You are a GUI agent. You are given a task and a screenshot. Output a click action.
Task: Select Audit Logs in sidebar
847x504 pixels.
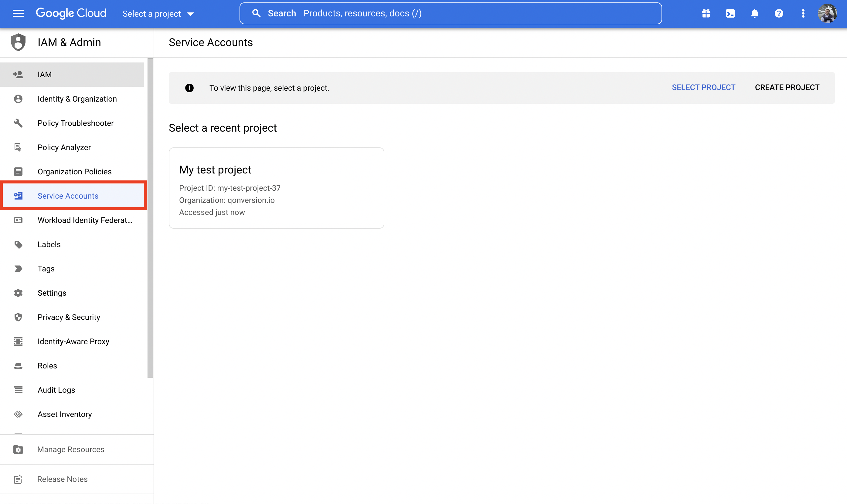[56, 390]
